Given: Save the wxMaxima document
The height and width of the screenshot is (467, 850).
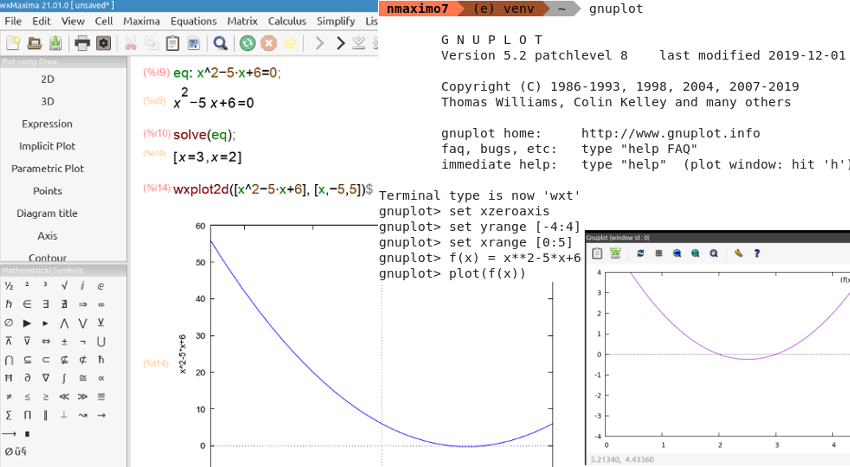Looking at the screenshot, I should click(55, 43).
